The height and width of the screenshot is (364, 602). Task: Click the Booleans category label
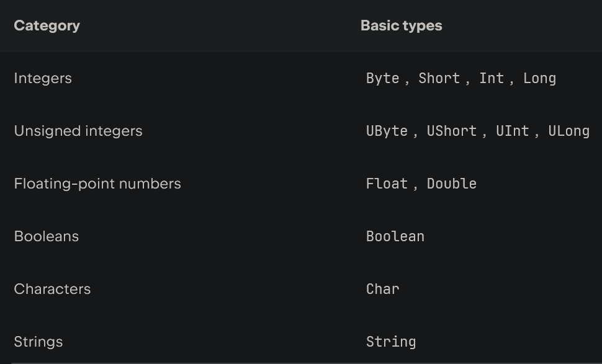(47, 236)
